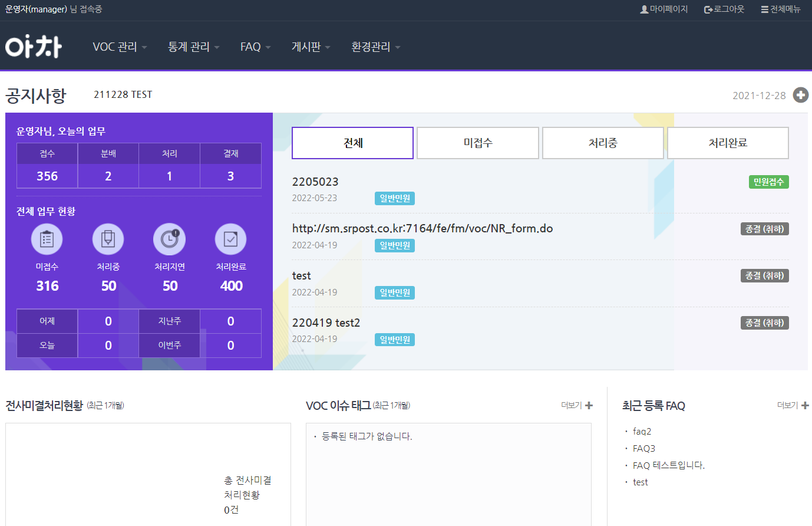This screenshot has width=812, height=526.
Task: Expand the VOC 관리 dropdown menu
Action: coord(120,47)
